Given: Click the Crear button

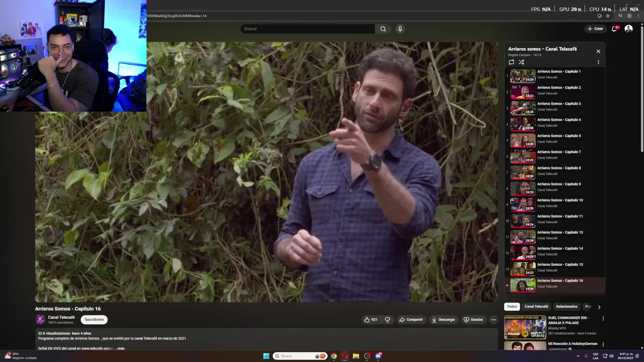Looking at the screenshot, I should click(595, 29).
